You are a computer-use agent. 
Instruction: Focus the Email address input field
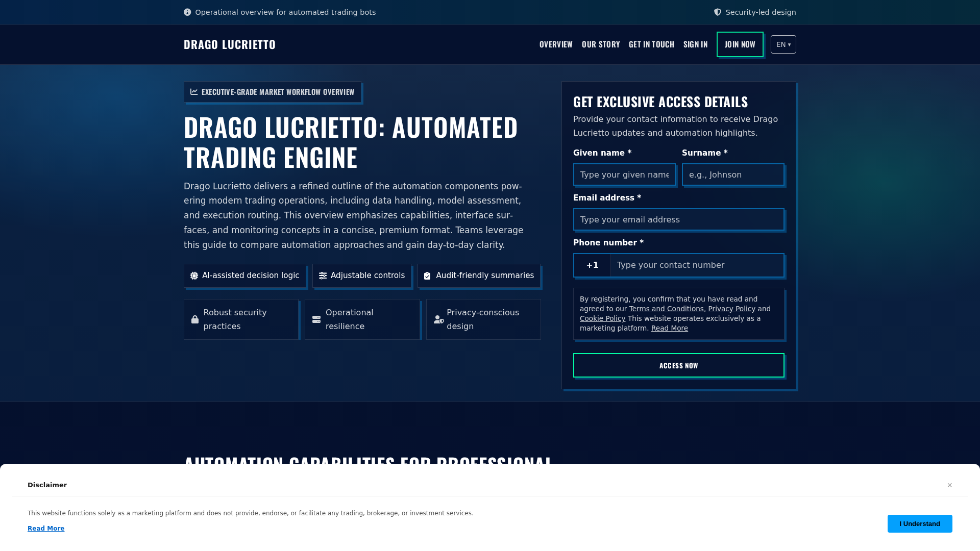coord(679,219)
